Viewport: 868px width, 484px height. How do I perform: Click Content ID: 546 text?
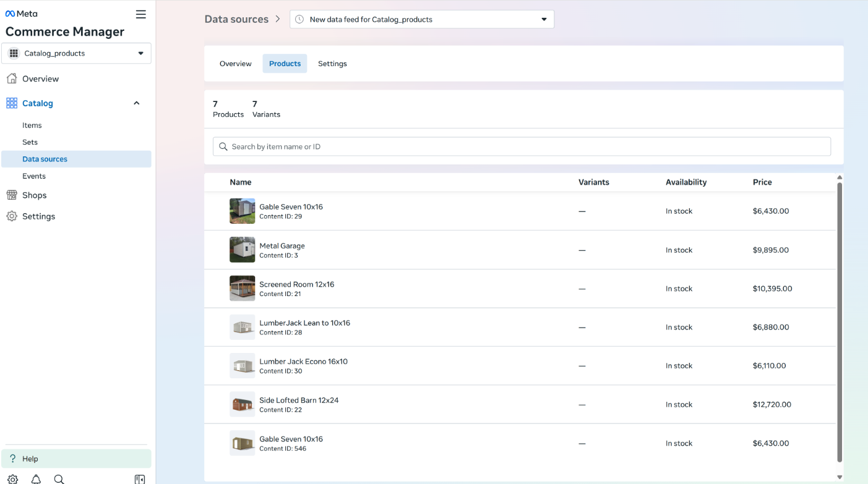[x=283, y=449]
